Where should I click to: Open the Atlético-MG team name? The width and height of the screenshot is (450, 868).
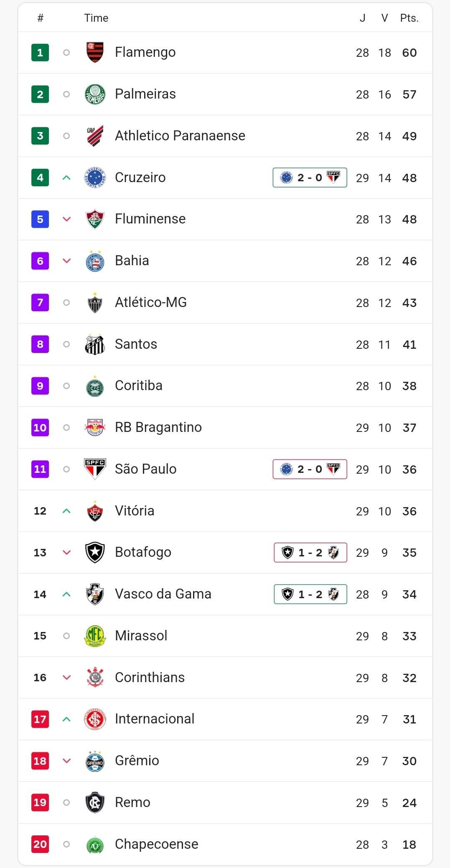[151, 302]
